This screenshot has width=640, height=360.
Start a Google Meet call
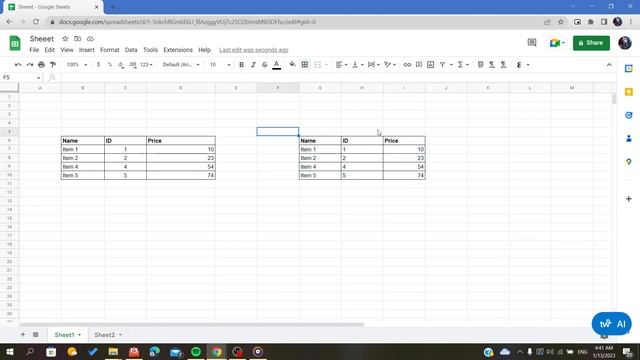[557, 42]
